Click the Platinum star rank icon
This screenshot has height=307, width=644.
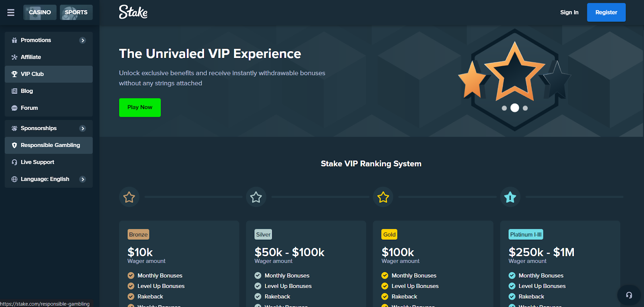[510, 197]
